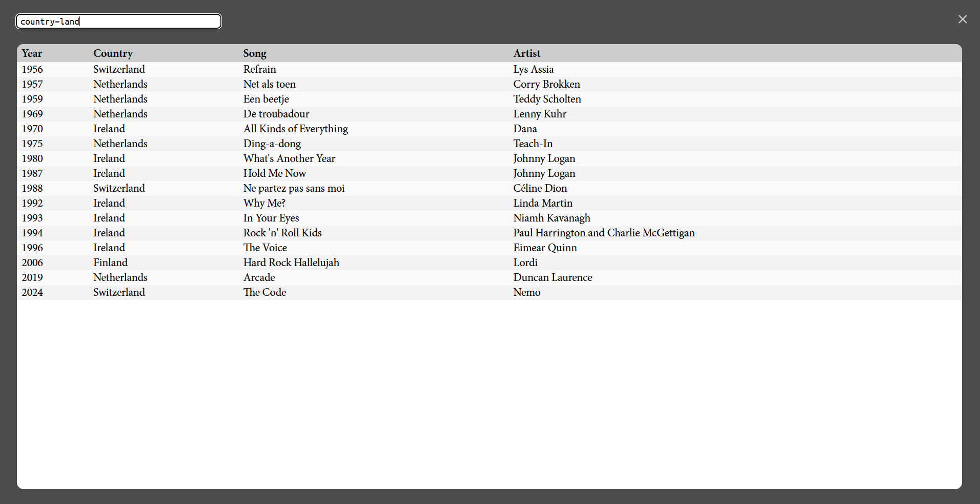Click the Year column header
Image resolution: width=980 pixels, height=504 pixels.
click(32, 53)
